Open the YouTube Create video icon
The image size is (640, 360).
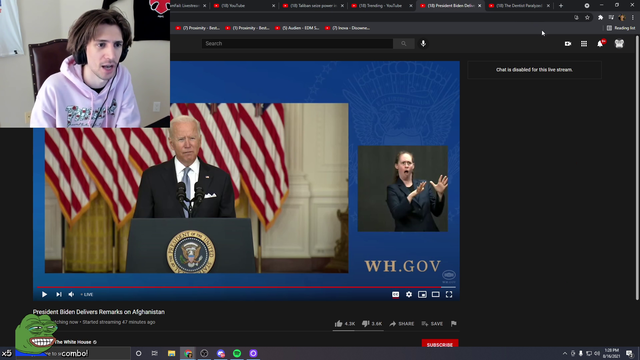[x=568, y=44]
